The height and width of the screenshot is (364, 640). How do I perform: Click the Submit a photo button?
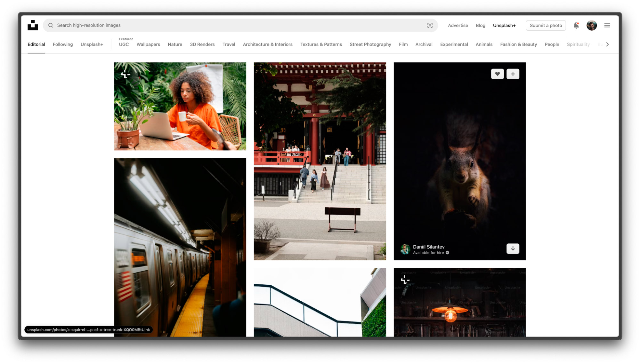pyautogui.click(x=546, y=25)
